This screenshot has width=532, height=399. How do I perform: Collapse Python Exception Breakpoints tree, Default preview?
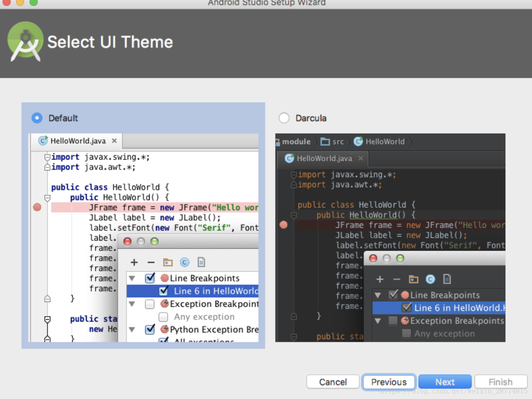tap(132, 330)
